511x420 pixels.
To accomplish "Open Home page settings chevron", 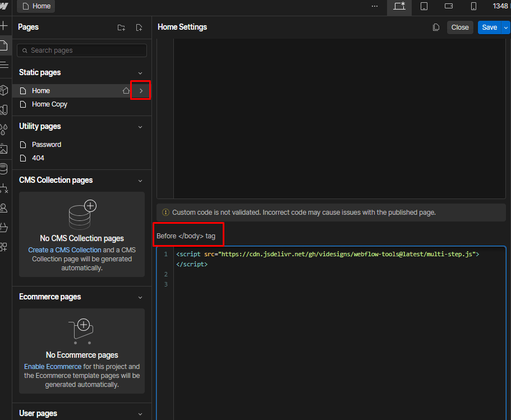I will [141, 91].
